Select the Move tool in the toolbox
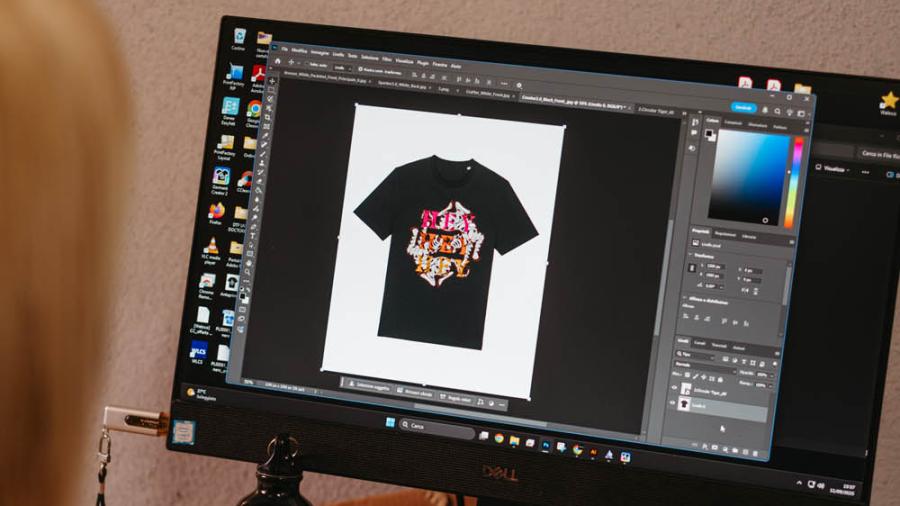 coord(272,81)
